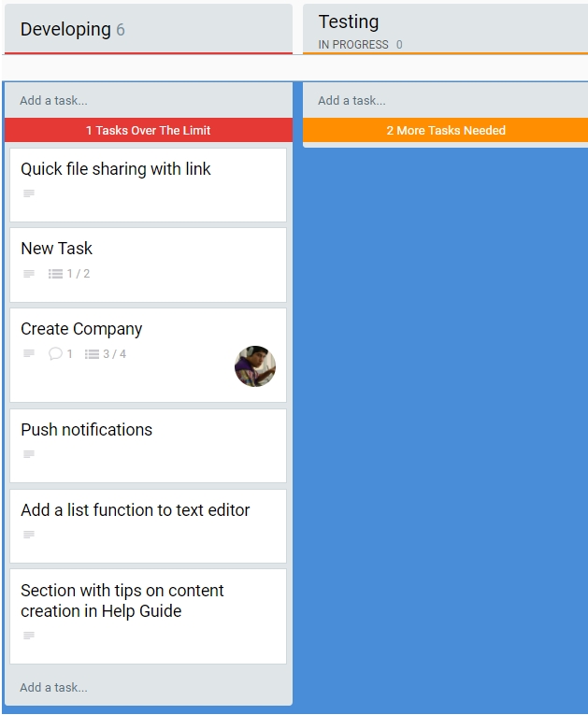Click description icon on Help Guide tips card
This screenshot has width=588, height=715.
pos(29,636)
